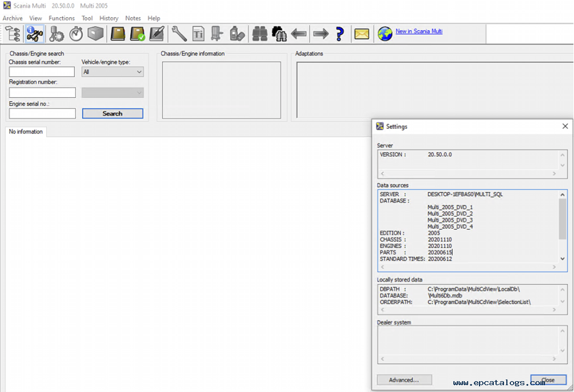Screen dimensions: 574x392
Task: Open the standard times stopwatch icon
Action: coord(76,34)
